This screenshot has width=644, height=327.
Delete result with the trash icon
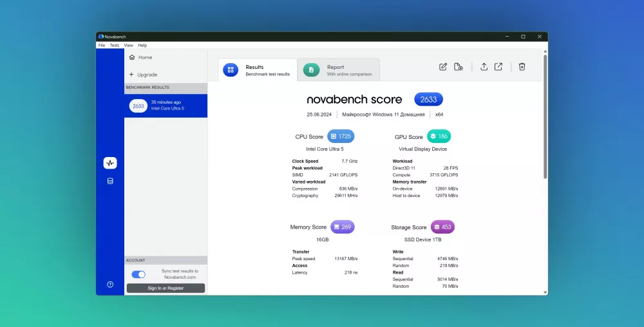[522, 66]
